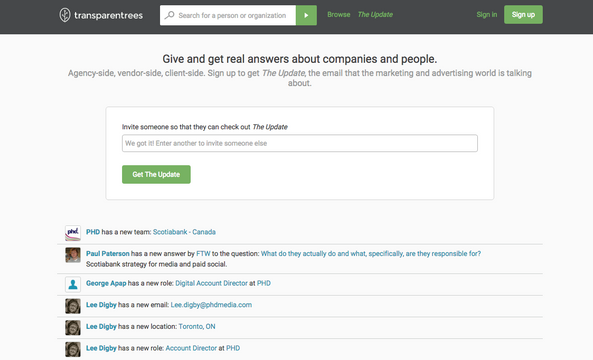
Task: Click the Get The Update button
Action: point(156,174)
